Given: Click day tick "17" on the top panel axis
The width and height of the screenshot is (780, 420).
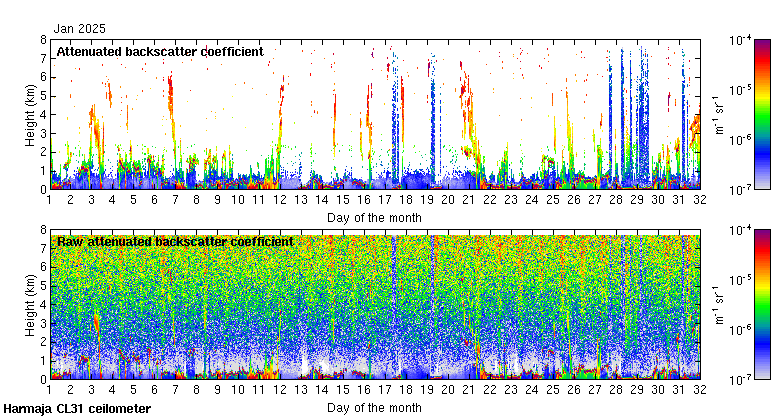Looking at the screenshot, I should coord(385,200).
